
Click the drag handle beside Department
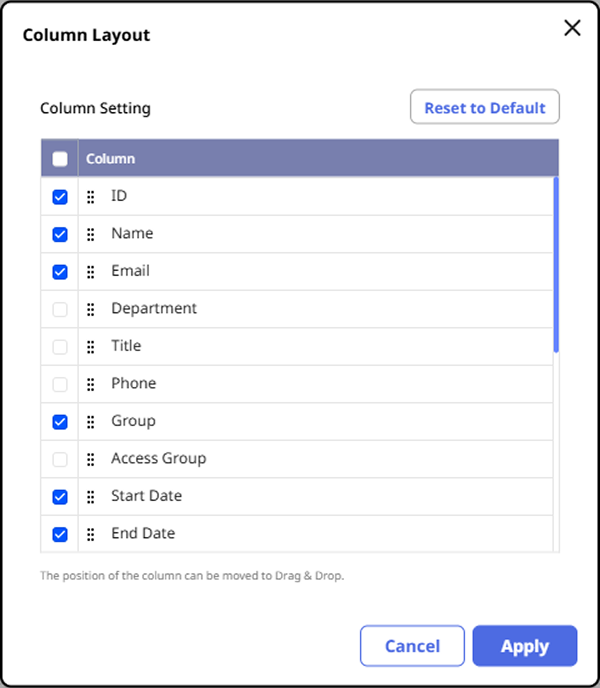(x=90, y=309)
